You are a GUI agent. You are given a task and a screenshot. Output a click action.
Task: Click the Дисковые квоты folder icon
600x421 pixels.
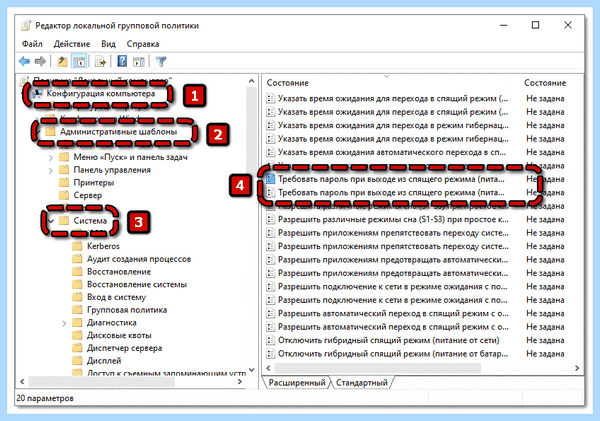point(77,335)
